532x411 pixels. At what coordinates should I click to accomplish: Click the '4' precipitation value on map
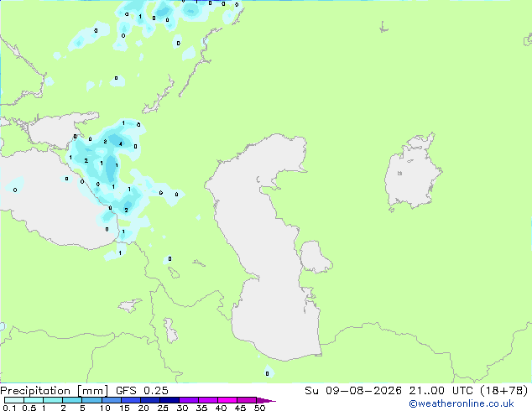(x=121, y=143)
